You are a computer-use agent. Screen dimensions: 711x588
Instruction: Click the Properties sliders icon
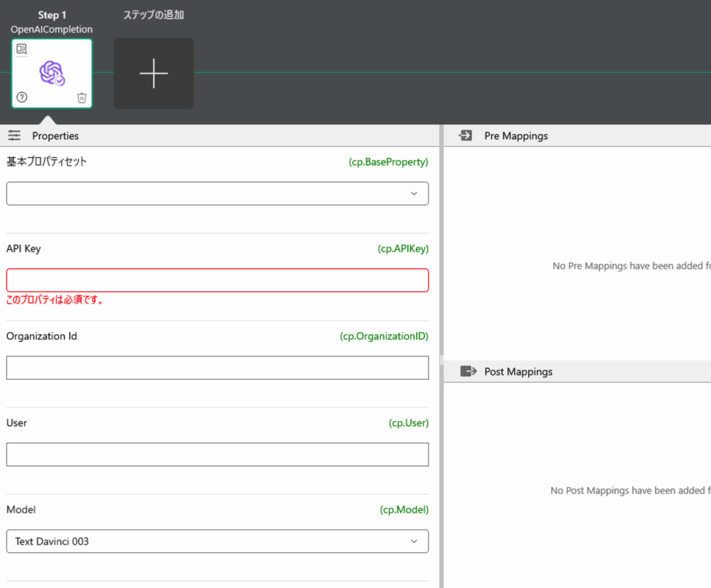pos(14,135)
